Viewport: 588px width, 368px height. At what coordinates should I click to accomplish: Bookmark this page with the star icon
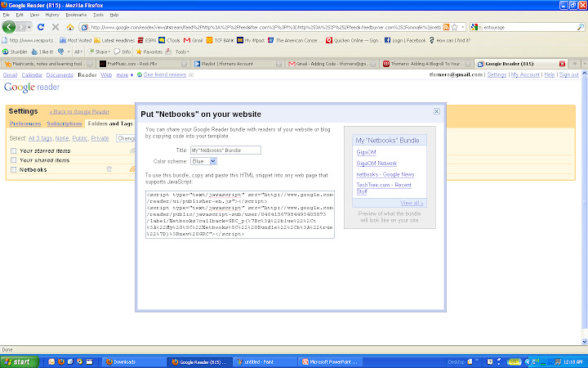coord(455,27)
